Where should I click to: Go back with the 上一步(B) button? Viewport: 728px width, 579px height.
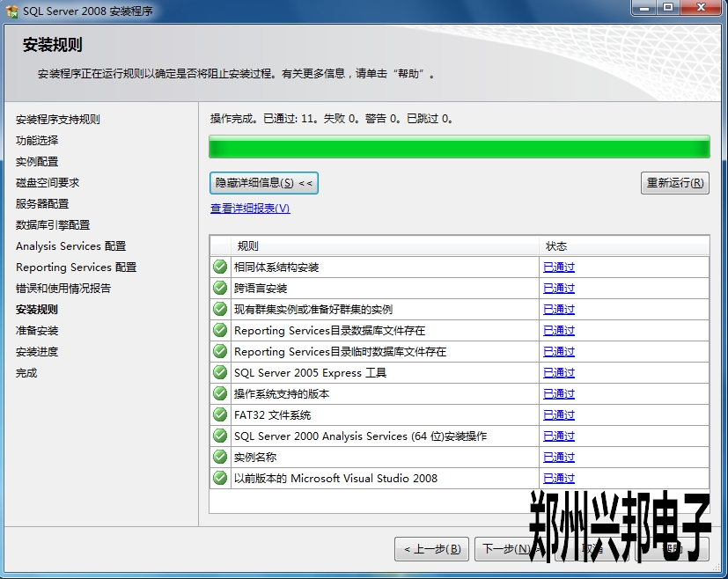click(432, 549)
